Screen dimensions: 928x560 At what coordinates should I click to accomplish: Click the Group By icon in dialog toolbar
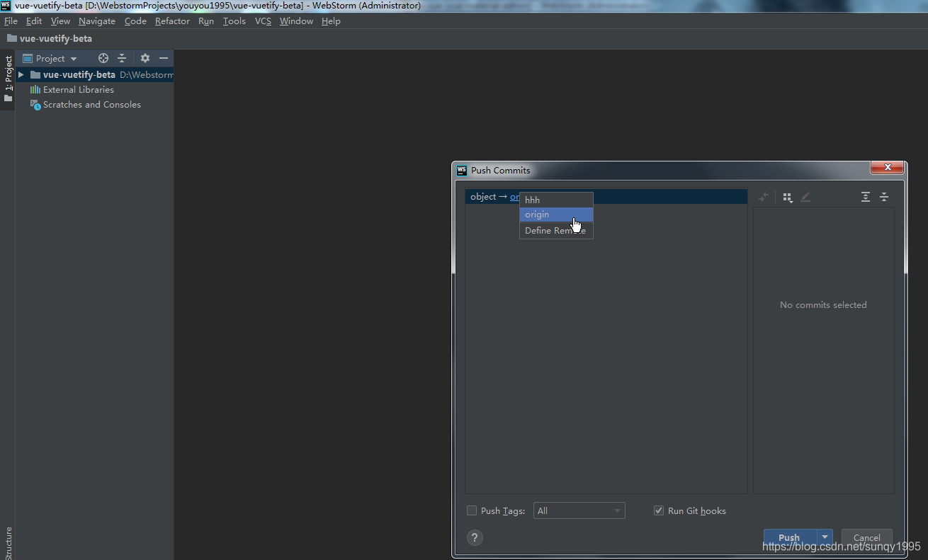click(x=788, y=197)
